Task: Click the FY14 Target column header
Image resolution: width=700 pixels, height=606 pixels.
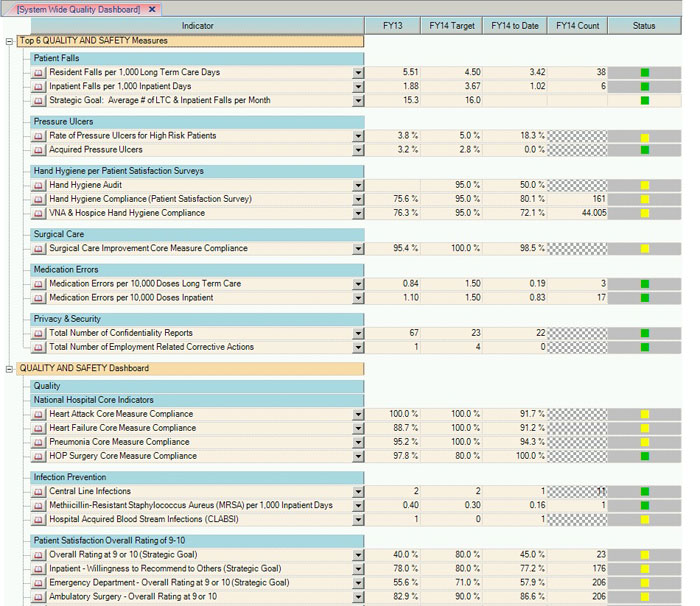Action: (x=452, y=26)
